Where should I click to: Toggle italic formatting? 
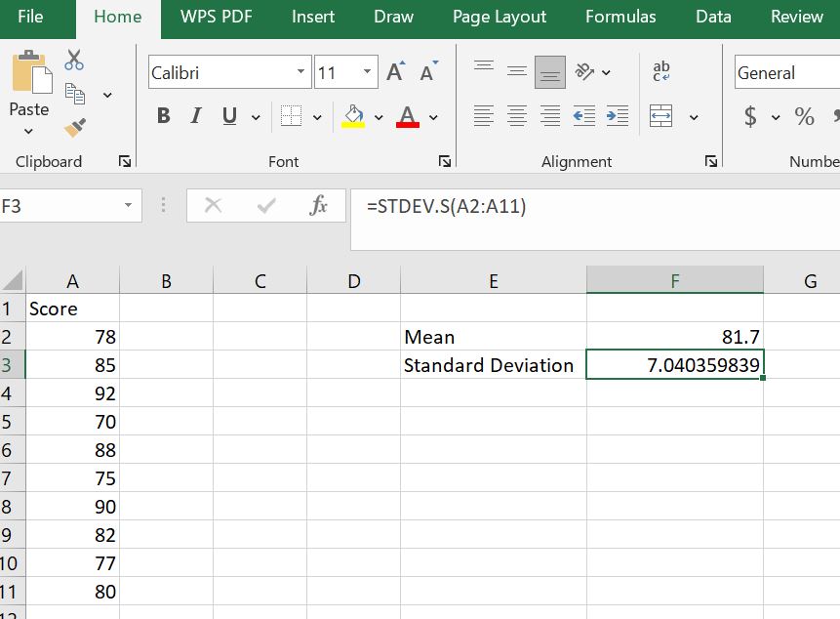point(194,115)
